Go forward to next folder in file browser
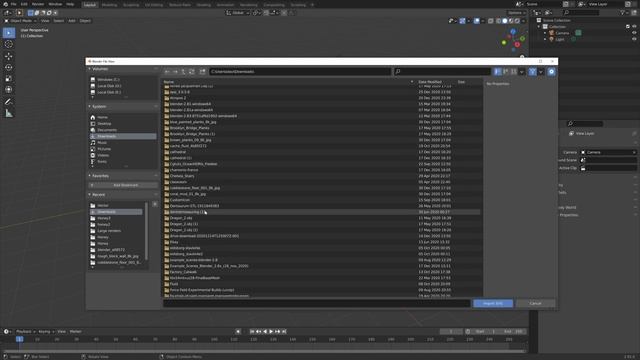Image resolution: width=640 pixels, height=360 pixels. coord(175,71)
